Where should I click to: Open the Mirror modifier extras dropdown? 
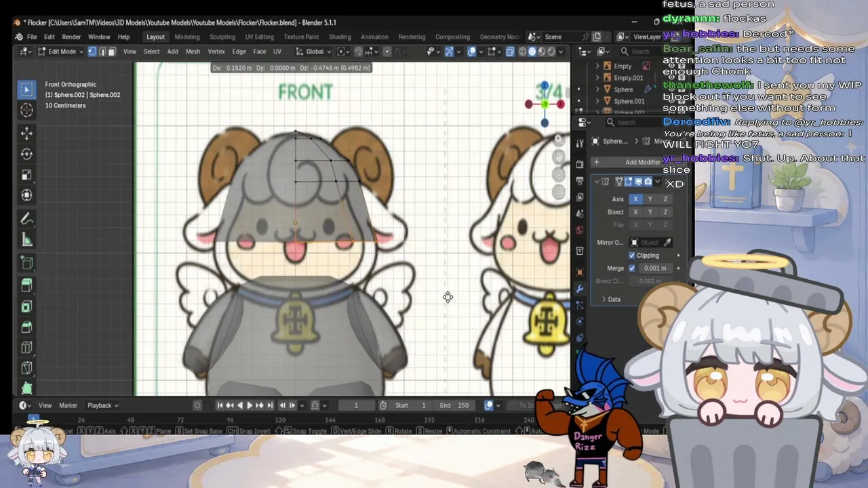pos(657,182)
